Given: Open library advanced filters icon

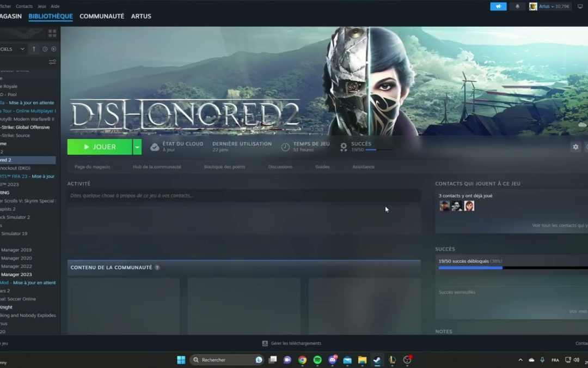Looking at the screenshot, I should pos(52,62).
